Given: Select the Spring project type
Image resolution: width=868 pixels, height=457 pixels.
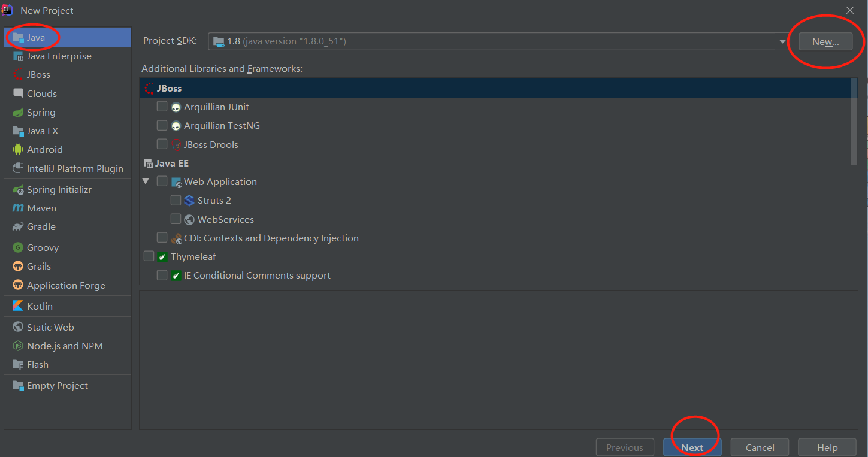Looking at the screenshot, I should (67, 113).
